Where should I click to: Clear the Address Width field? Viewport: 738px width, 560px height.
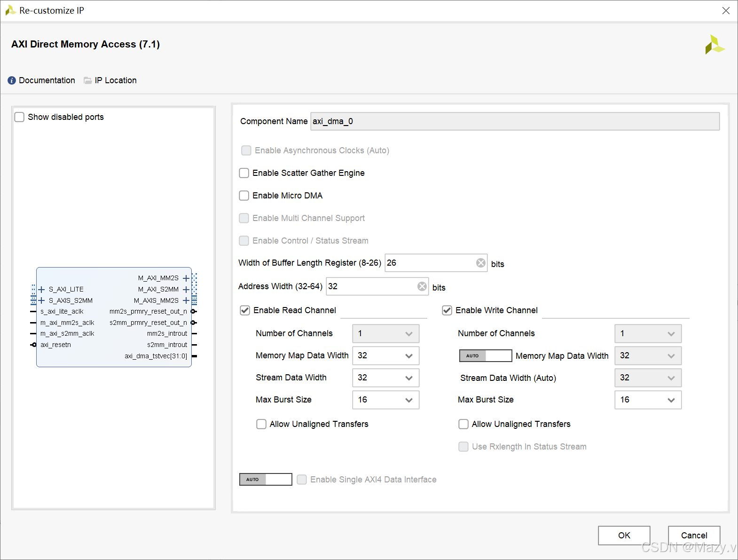[x=422, y=286]
